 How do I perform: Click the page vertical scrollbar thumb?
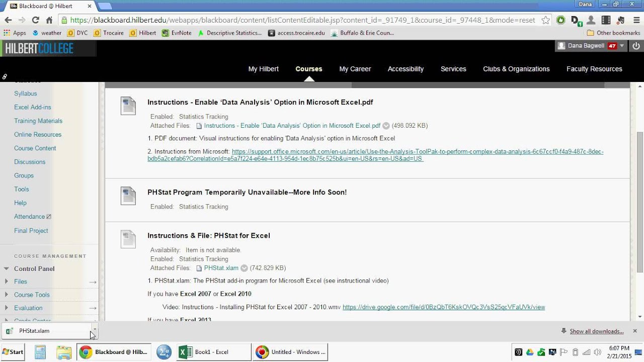click(639, 201)
